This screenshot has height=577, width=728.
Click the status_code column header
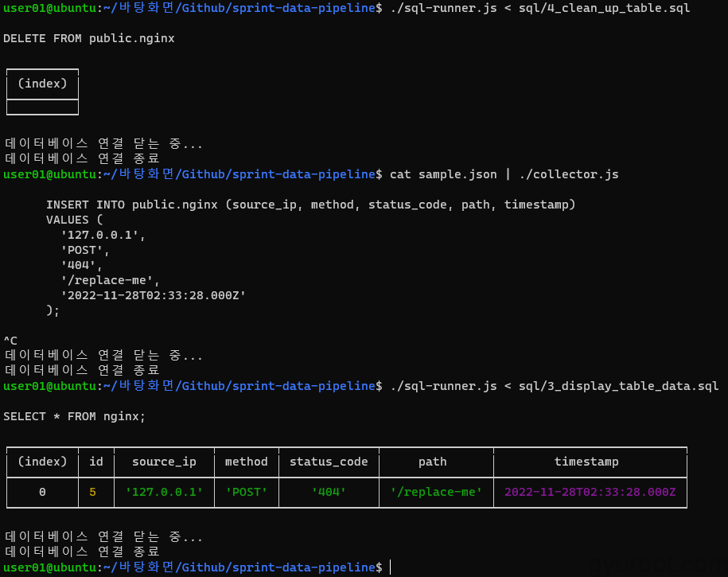point(329,462)
